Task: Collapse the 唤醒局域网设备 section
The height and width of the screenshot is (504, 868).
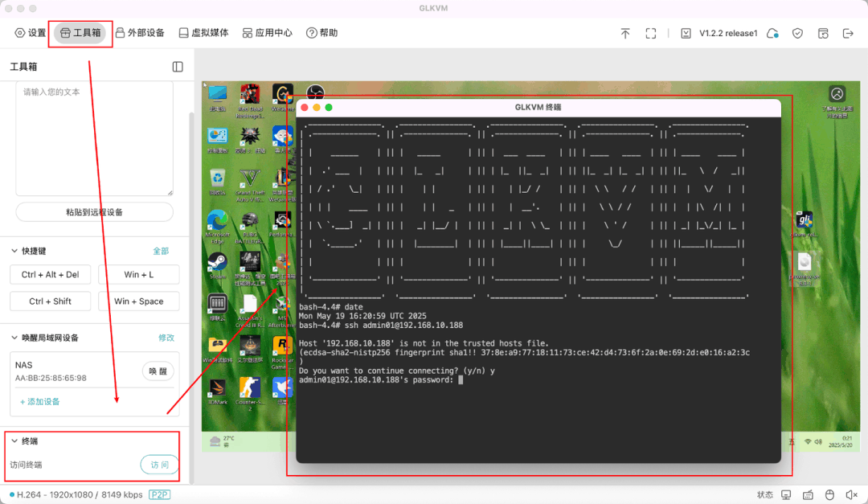Action: pyautogui.click(x=14, y=338)
